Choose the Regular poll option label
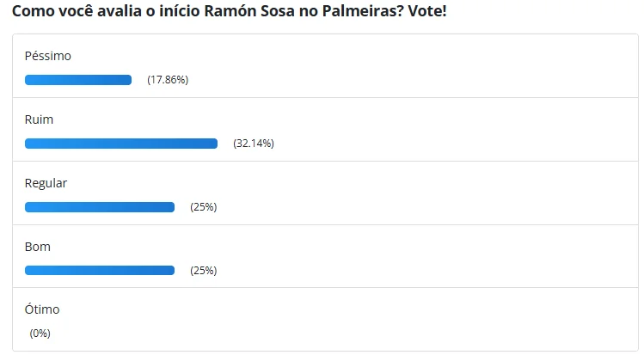The height and width of the screenshot is (355, 644). click(46, 183)
